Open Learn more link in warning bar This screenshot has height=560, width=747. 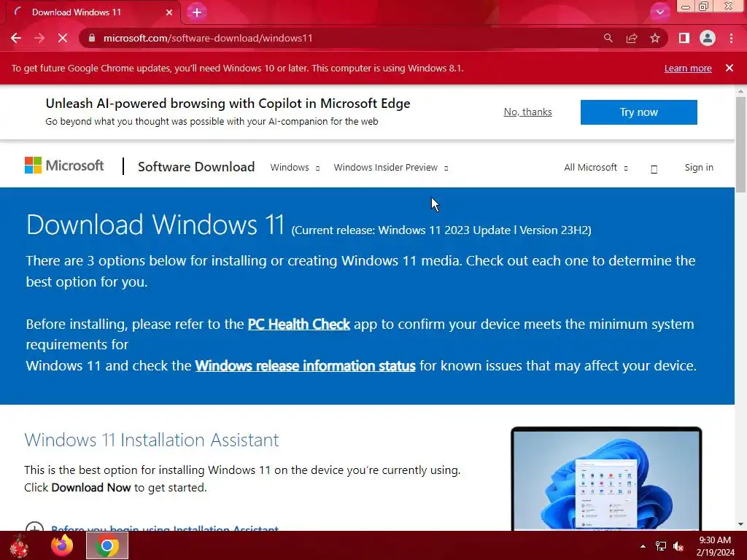(x=688, y=68)
